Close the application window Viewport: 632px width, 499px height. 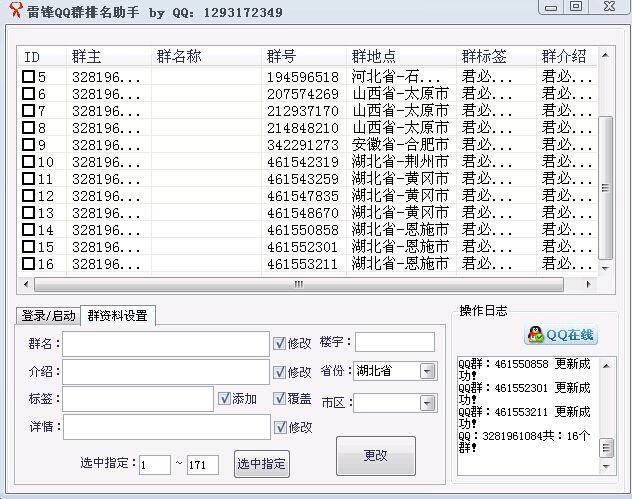pos(609,6)
